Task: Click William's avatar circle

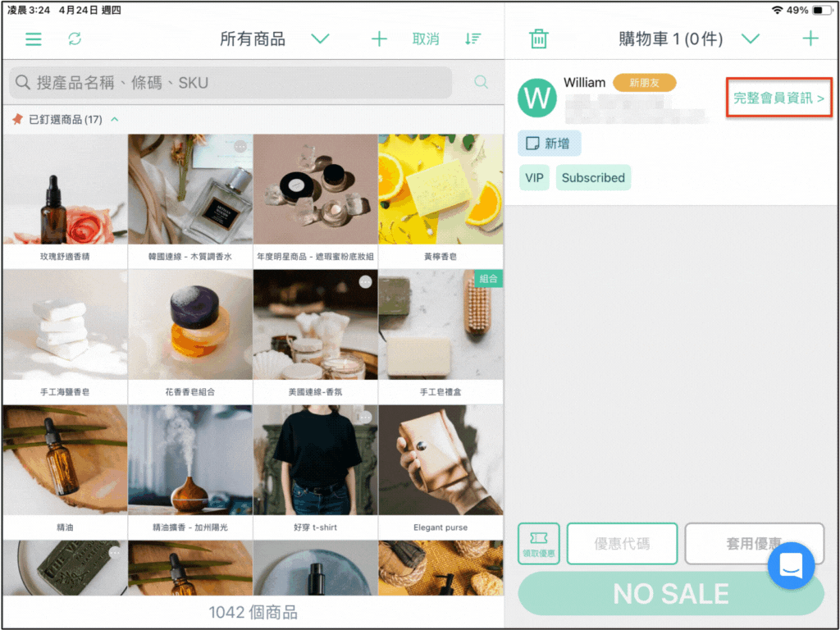Action: pos(536,98)
